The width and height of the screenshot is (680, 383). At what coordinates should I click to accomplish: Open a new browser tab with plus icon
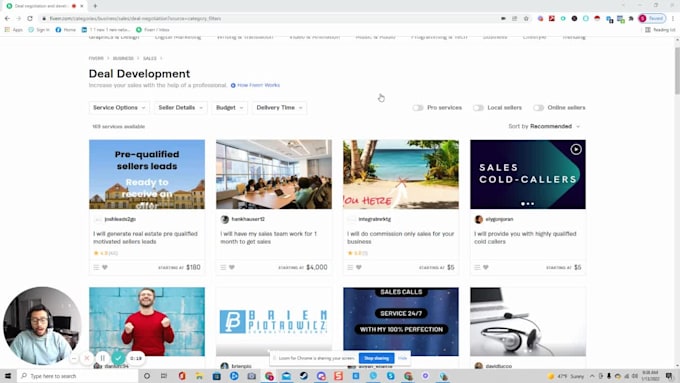(x=95, y=6)
